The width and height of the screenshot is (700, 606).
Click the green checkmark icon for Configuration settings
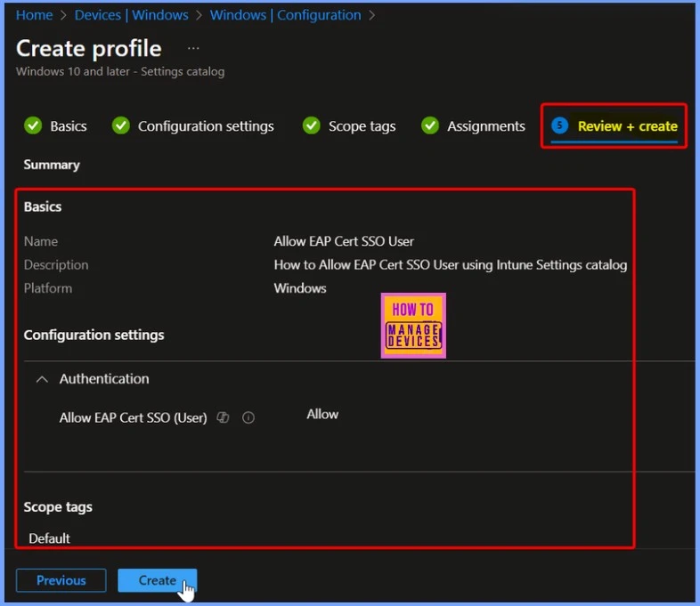(x=120, y=125)
